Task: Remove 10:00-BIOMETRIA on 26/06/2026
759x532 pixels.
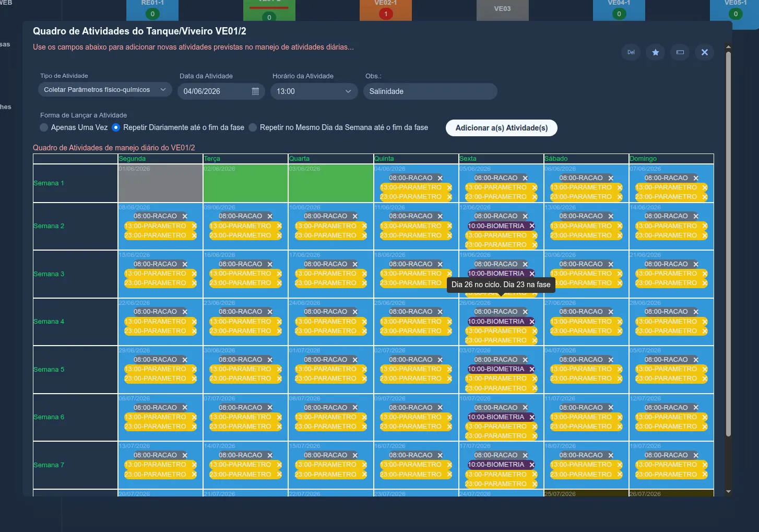Action: (532, 322)
